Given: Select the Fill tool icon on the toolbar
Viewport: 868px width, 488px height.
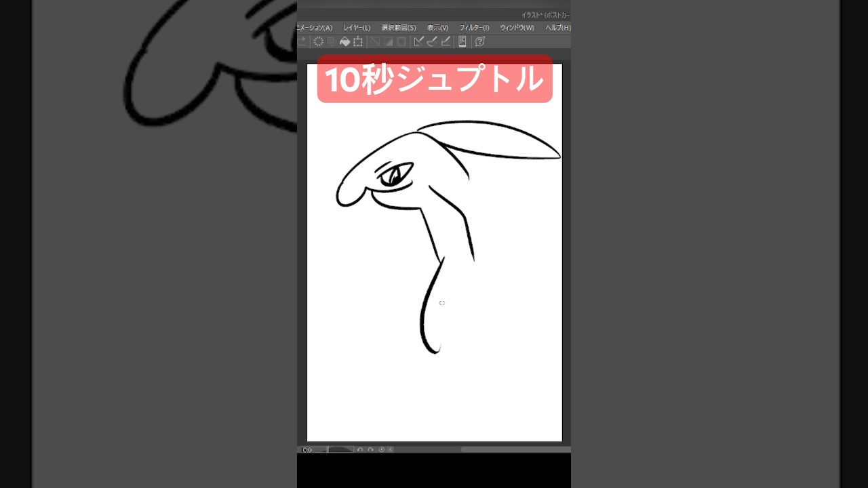Looking at the screenshot, I should pos(345,41).
